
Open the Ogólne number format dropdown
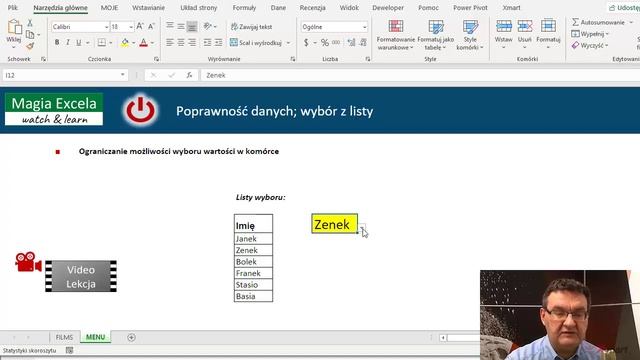[x=364, y=27]
